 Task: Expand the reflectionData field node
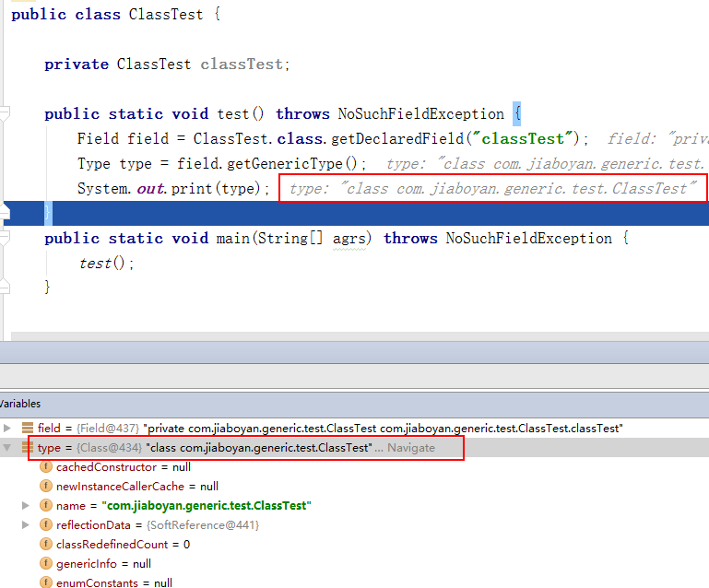26,524
